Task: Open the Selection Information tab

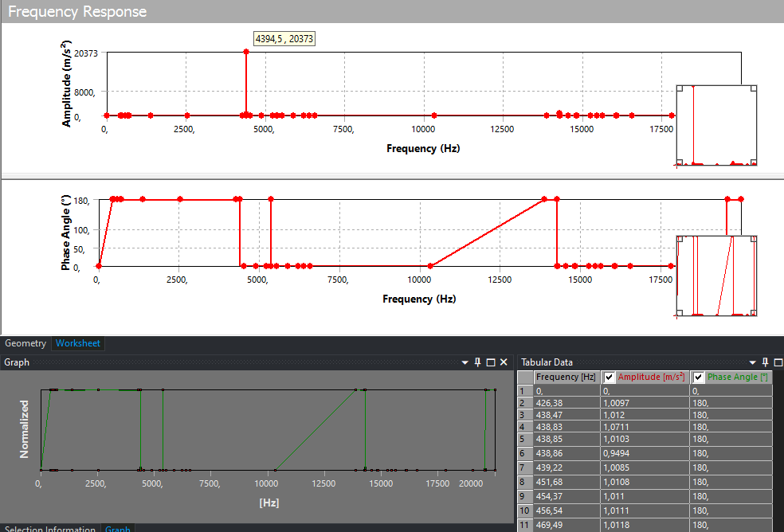Action: (50, 529)
